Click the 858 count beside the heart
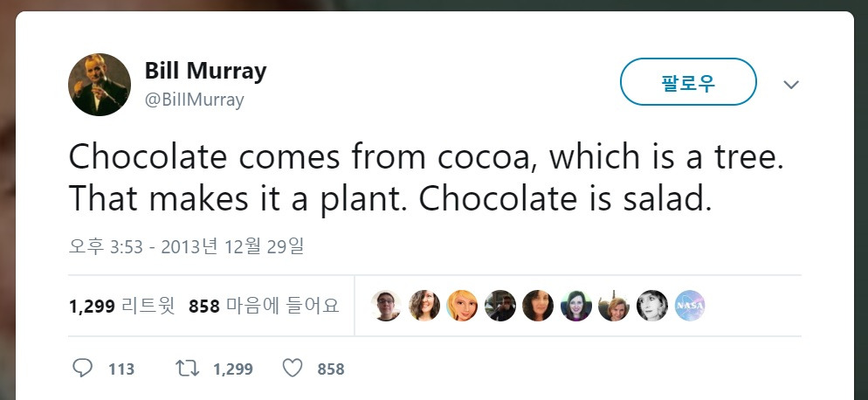This screenshot has width=868, height=400. [330, 369]
